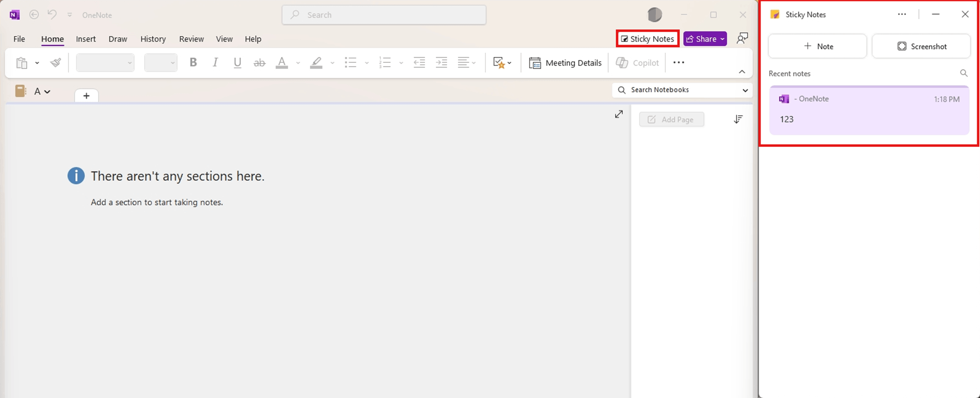The image size is (980, 398).
Task: Click the Decrease Indent icon
Action: 419,62
